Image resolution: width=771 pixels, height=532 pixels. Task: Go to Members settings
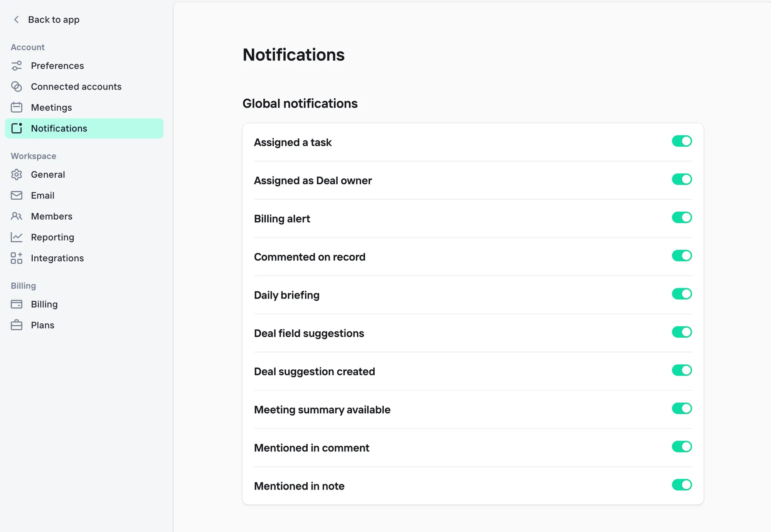point(84,216)
